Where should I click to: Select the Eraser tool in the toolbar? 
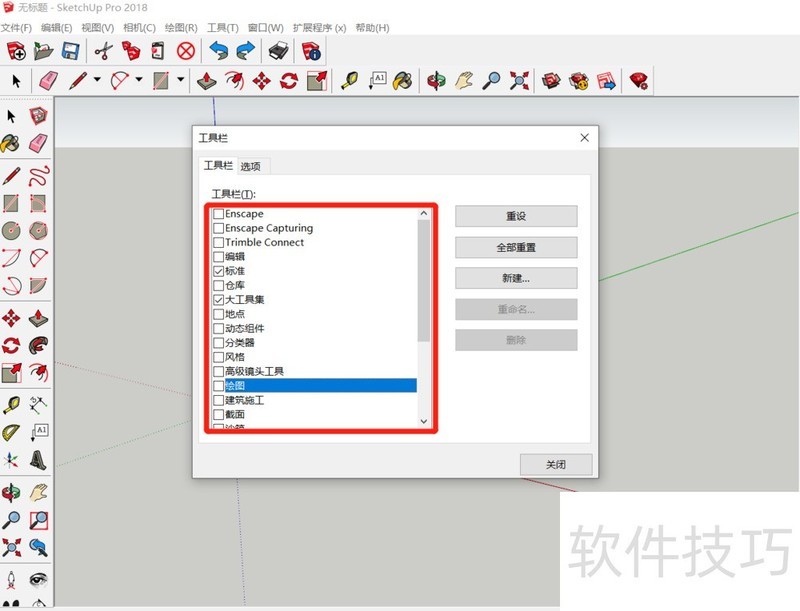tap(47, 80)
